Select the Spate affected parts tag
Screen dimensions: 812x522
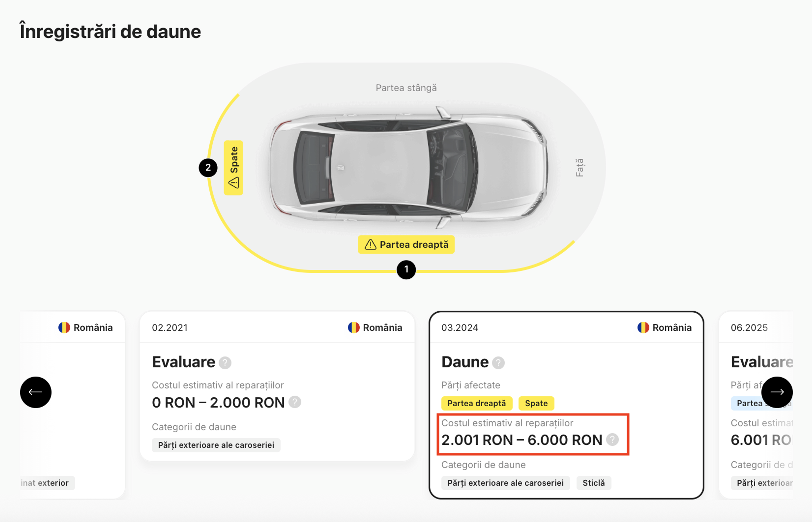click(x=536, y=403)
